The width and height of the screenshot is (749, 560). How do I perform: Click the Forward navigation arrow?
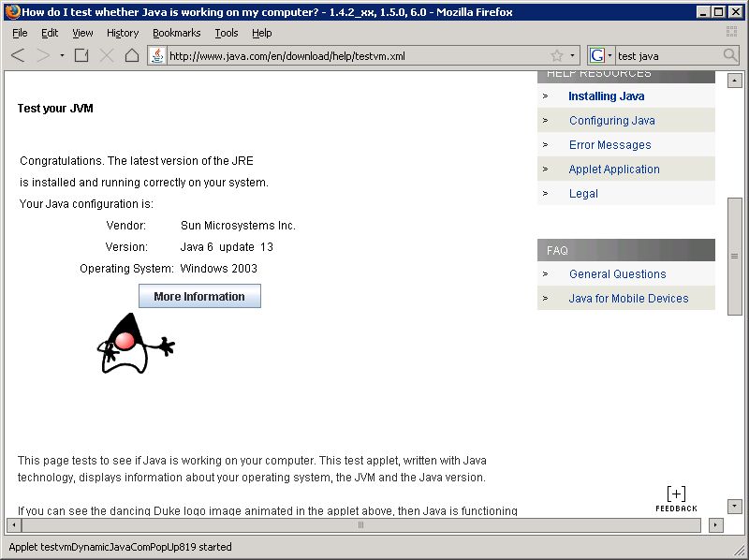pos(43,55)
